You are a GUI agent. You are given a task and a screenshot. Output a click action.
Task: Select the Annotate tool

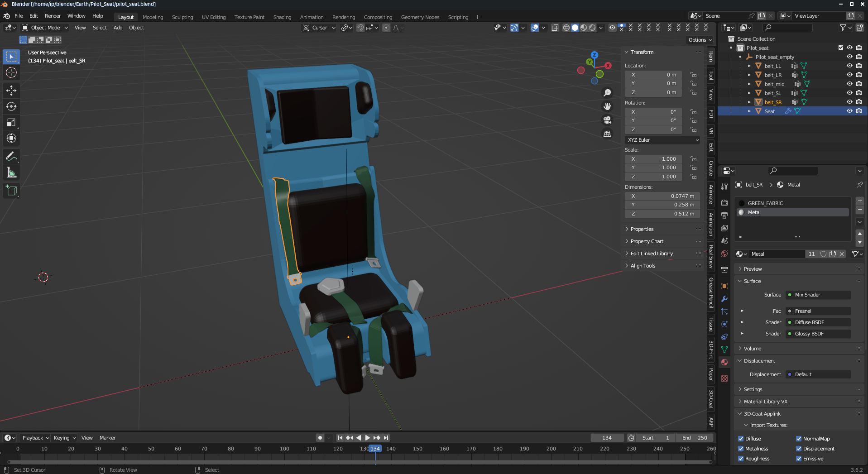11,157
